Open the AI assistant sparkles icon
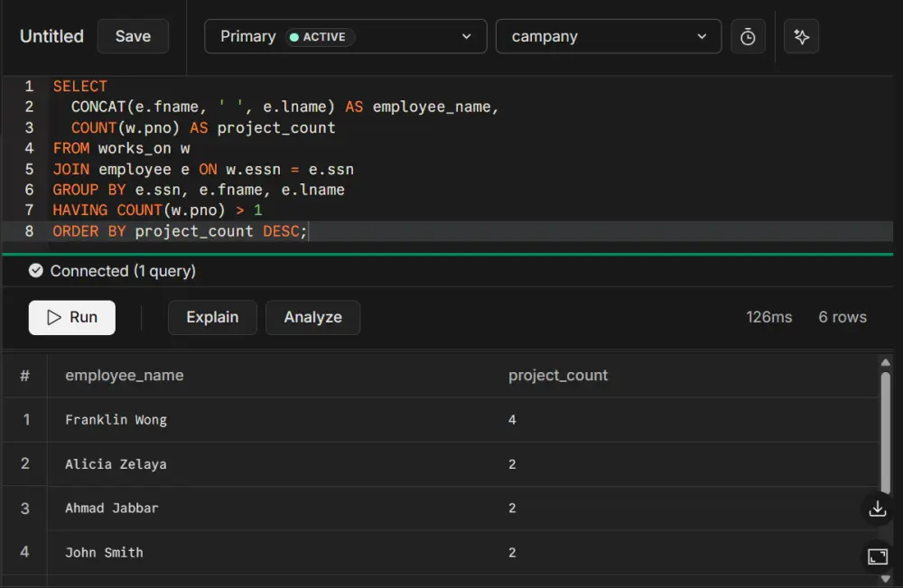Viewport: 903px width, 588px height. [801, 36]
